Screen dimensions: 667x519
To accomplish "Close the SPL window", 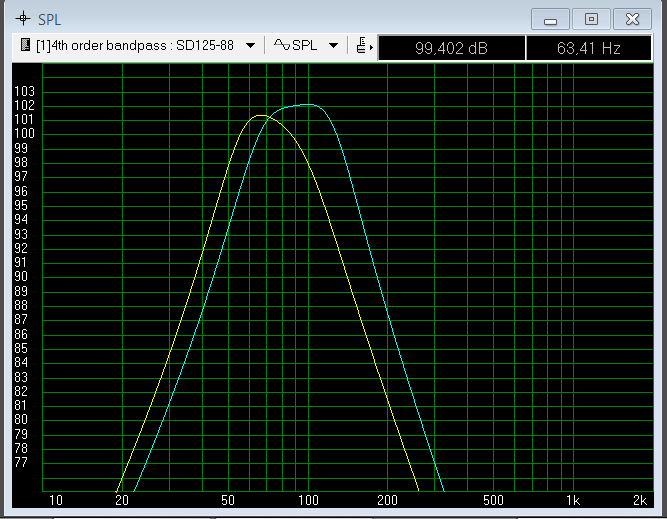I will click(632, 18).
